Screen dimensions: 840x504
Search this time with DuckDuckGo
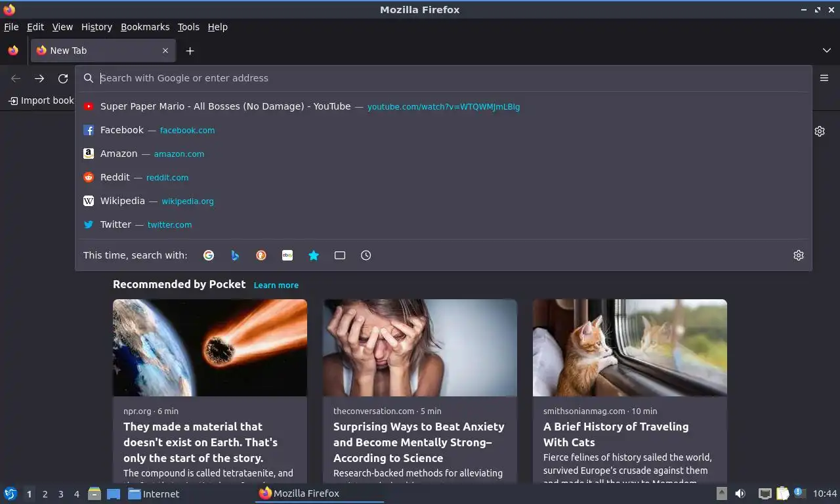(261, 255)
